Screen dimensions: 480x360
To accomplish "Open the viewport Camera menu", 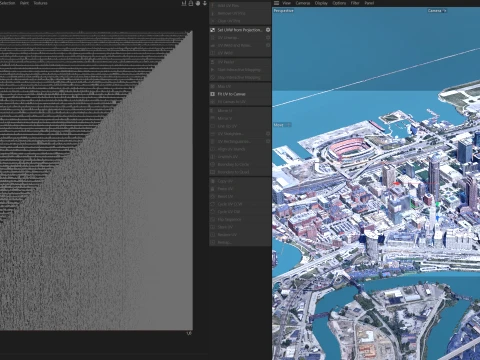I will coord(303,3).
